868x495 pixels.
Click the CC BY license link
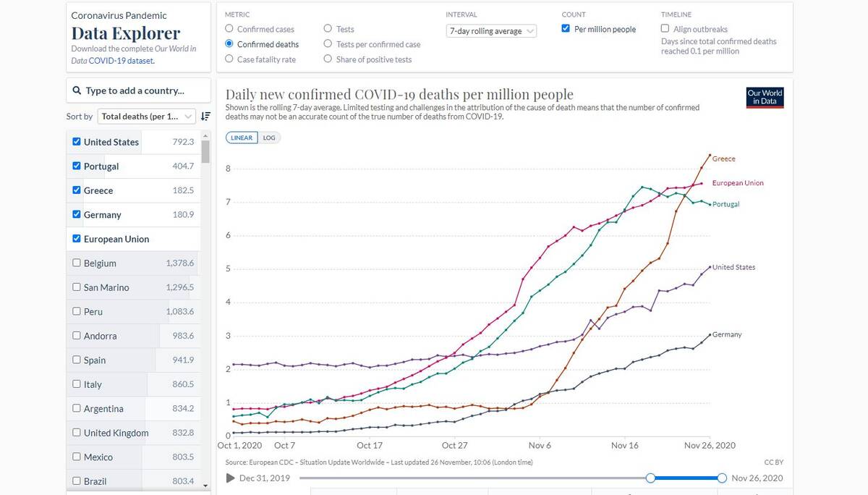pyautogui.click(x=773, y=462)
